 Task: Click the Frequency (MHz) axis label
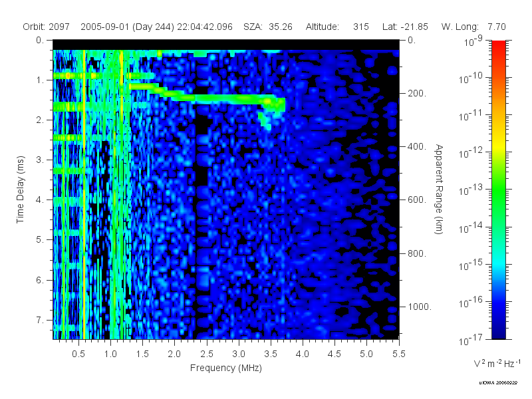point(226,368)
